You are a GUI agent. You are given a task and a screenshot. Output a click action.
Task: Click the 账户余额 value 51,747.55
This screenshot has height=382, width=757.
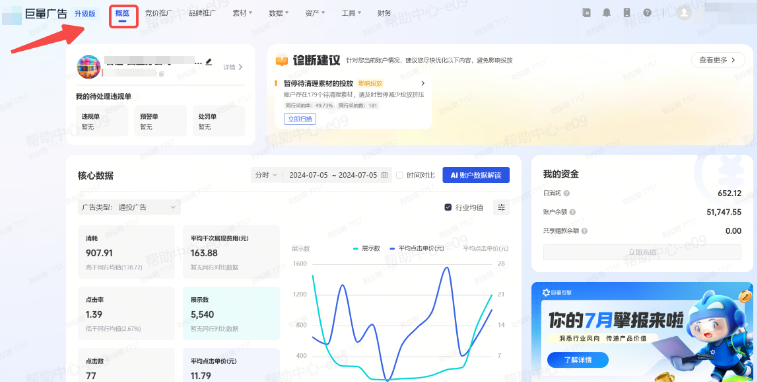click(x=724, y=212)
